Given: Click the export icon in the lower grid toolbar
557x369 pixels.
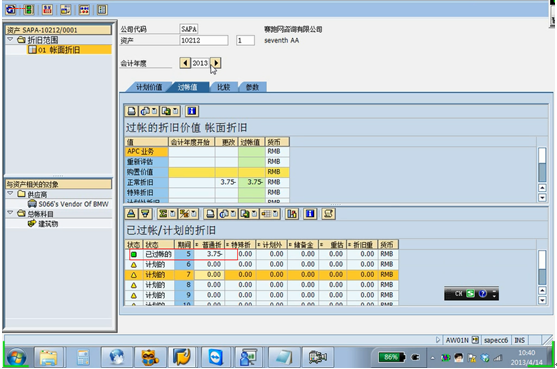Looking at the screenshot, I should click(x=245, y=214).
